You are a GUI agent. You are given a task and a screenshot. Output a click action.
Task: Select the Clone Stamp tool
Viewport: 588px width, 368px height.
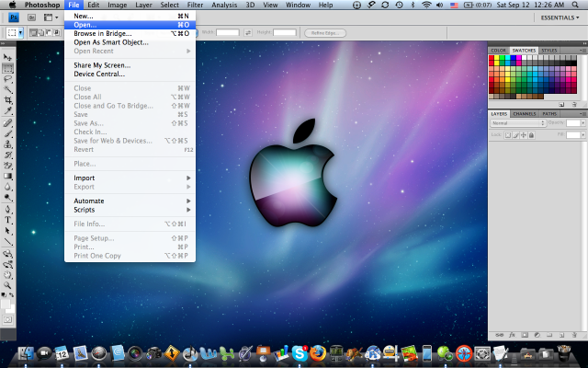(x=7, y=144)
